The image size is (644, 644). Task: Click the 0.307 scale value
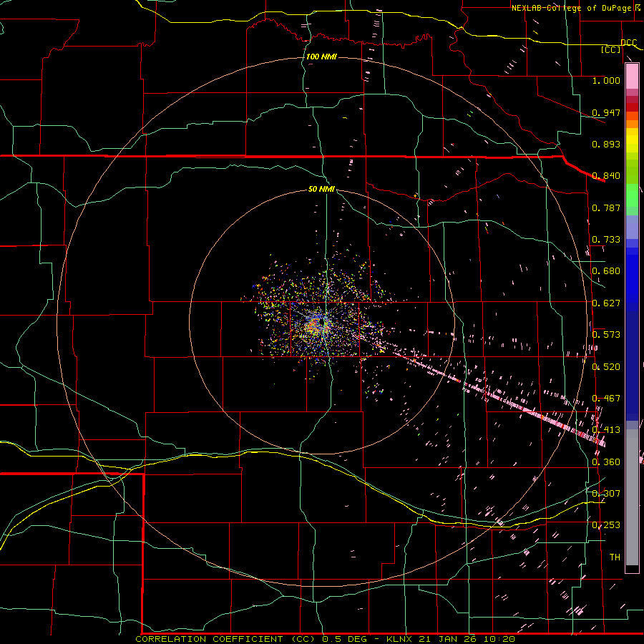pyautogui.click(x=606, y=494)
